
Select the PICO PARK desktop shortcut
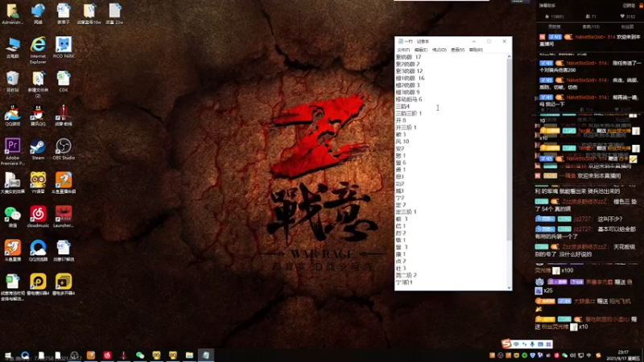tap(64, 47)
